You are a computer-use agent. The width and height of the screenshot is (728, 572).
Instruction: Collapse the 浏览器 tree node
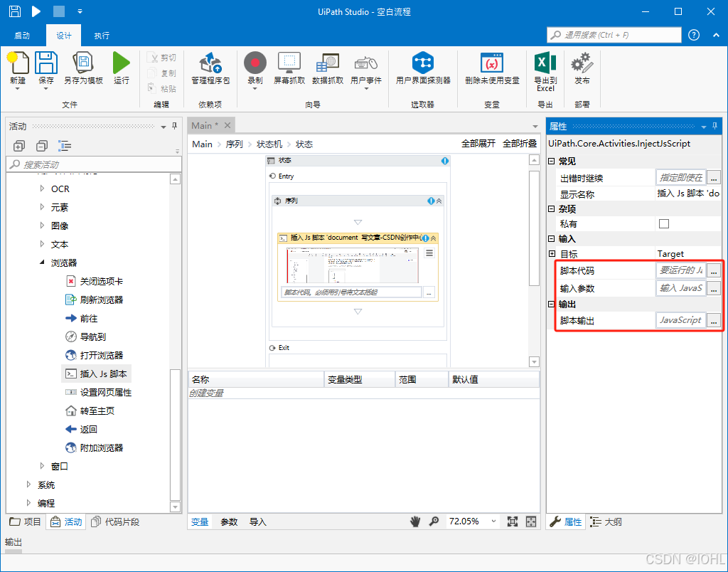point(42,263)
